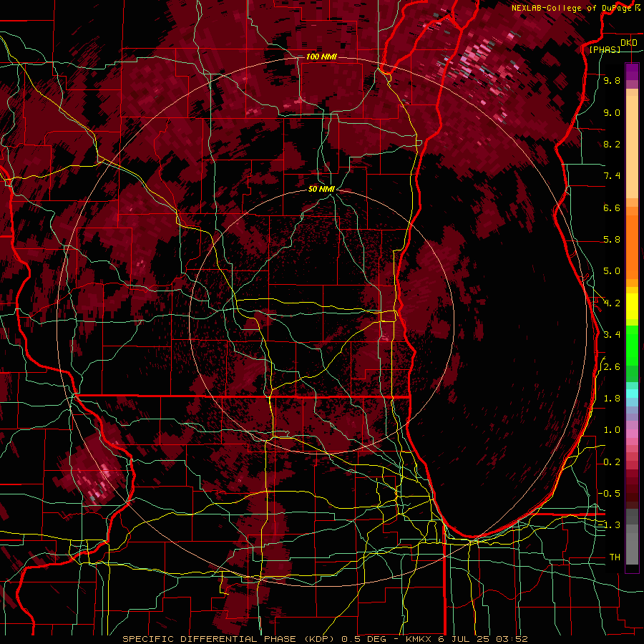
Task: Click the 9.8 legend value
Action: click(612, 80)
